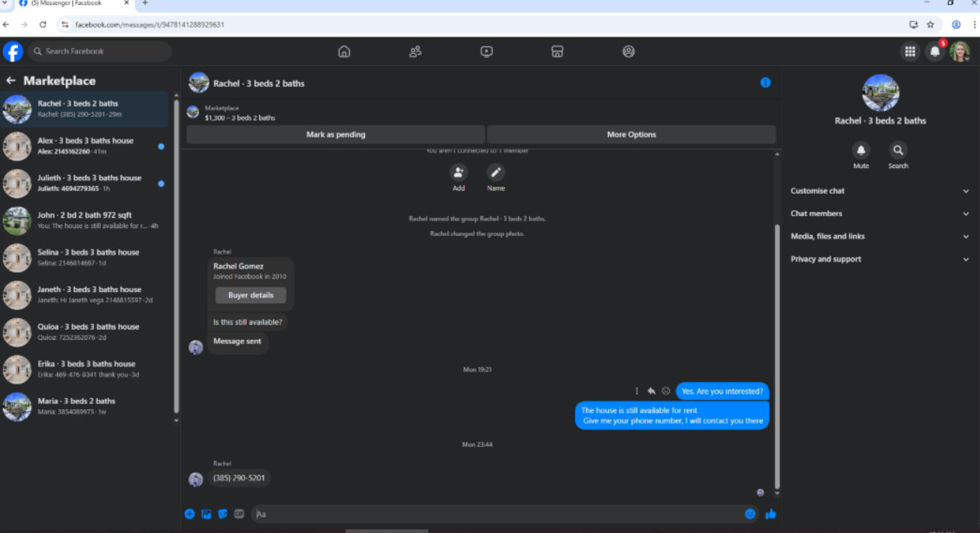Expand Media, files and links section

point(879,236)
